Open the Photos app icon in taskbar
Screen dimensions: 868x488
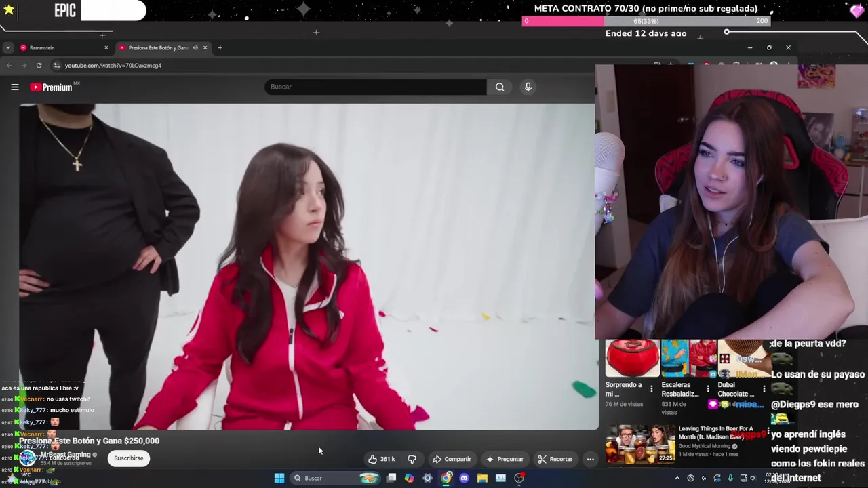pos(500,478)
